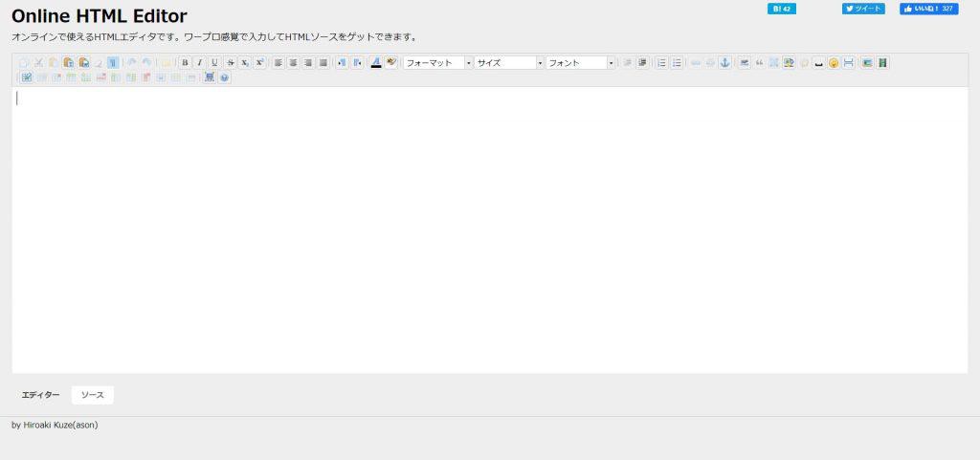Switch to the ソース tab

pyautogui.click(x=93, y=395)
